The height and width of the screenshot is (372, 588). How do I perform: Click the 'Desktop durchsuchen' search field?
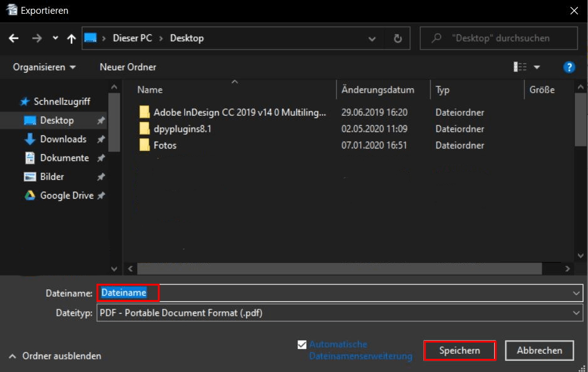(498, 38)
